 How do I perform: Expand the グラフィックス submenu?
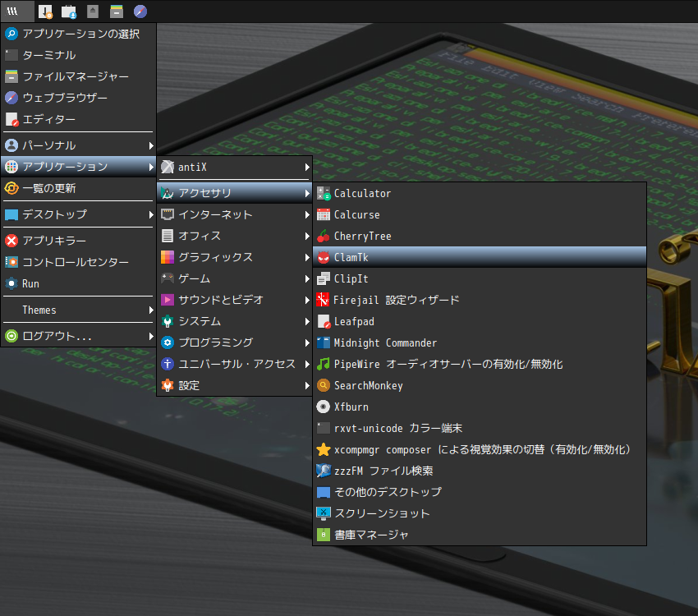pyautogui.click(x=235, y=257)
